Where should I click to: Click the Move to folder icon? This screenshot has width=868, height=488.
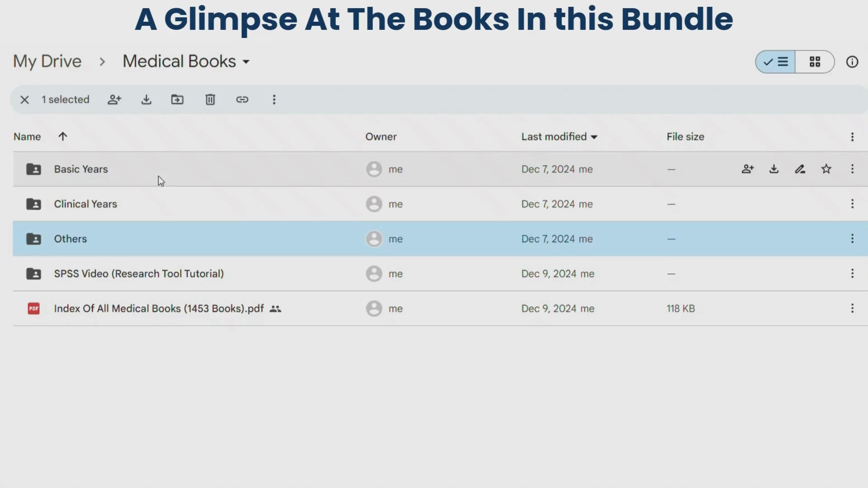[177, 99]
